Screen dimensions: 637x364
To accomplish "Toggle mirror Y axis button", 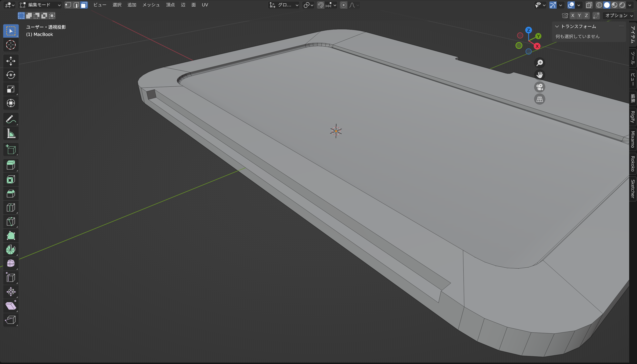I will point(579,15).
